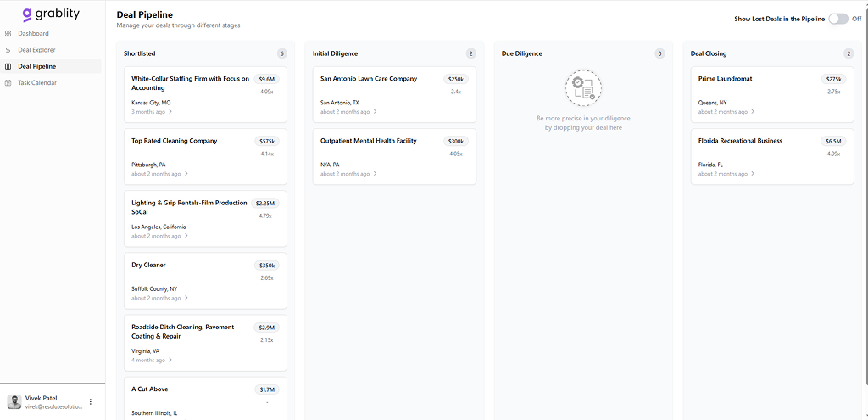Viewport: 868px width, 420px height.
Task: Click the grablity logo icon
Action: point(28,14)
